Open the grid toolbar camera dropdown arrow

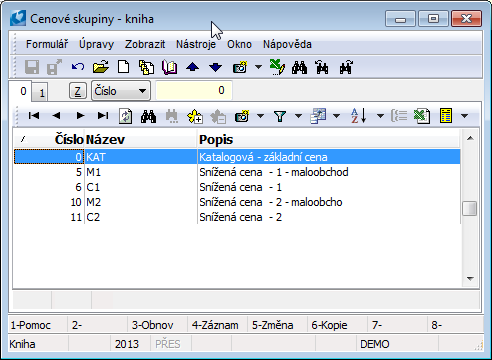(261, 116)
